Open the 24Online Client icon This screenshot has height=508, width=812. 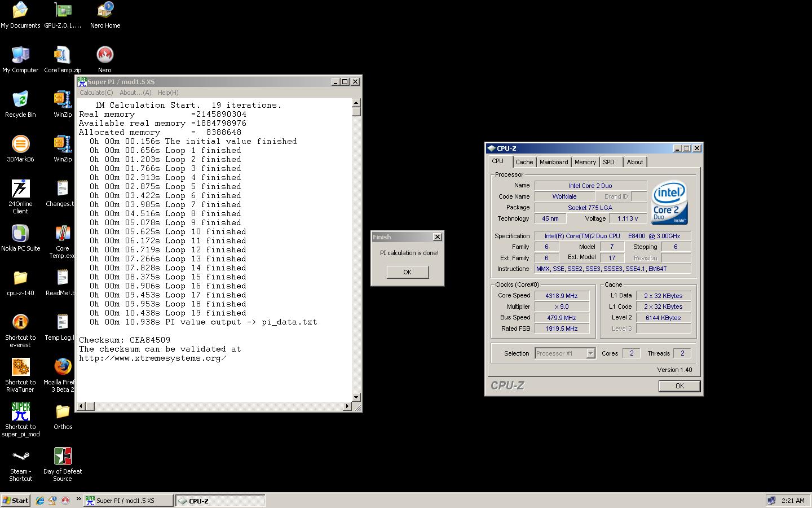coord(20,196)
